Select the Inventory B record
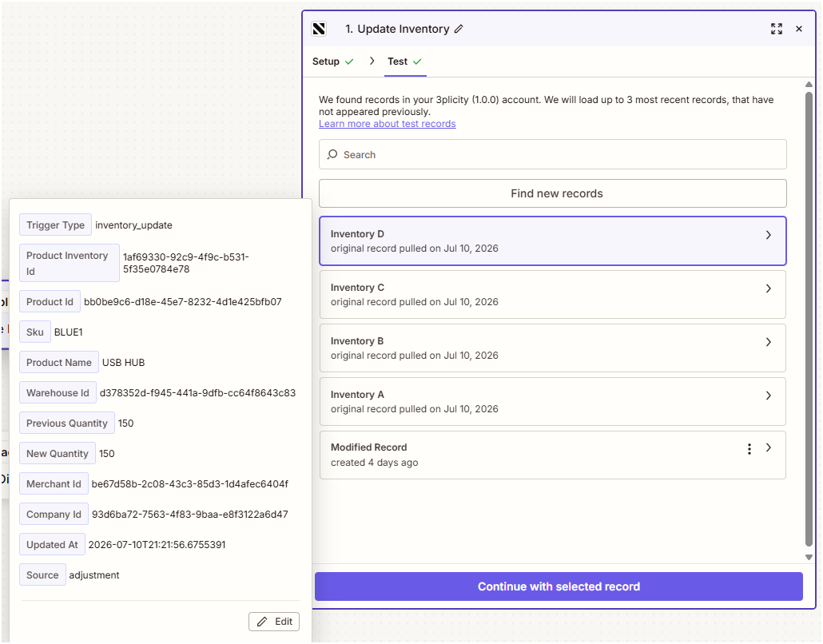The width and height of the screenshot is (823, 644). coord(553,348)
